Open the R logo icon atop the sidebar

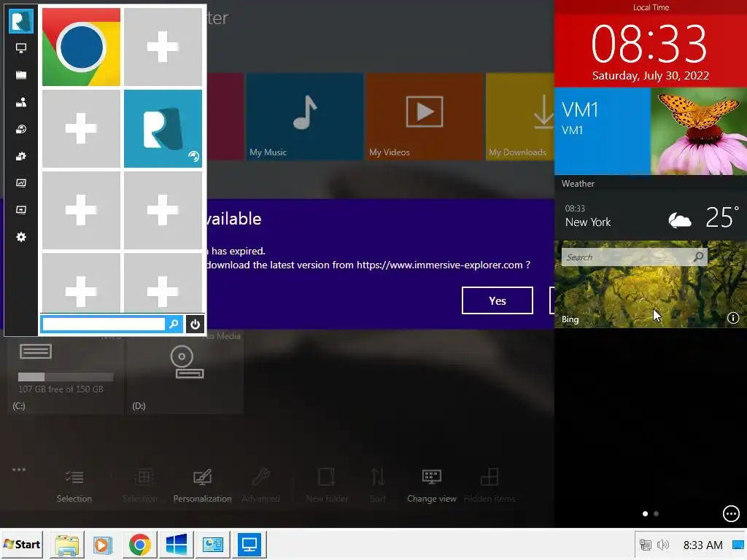pyautogui.click(x=21, y=21)
